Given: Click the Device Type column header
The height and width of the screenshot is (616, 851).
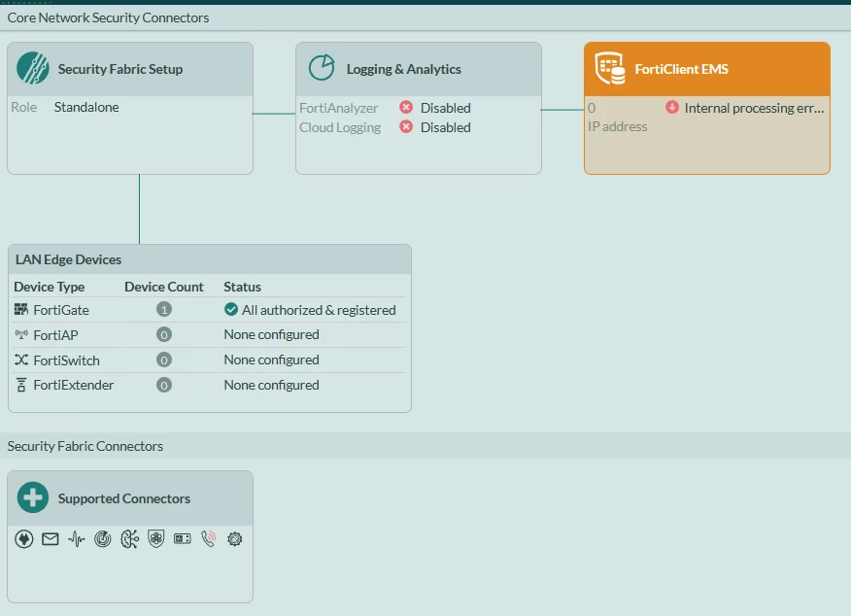Looking at the screenshot, I should click(50, 287).
